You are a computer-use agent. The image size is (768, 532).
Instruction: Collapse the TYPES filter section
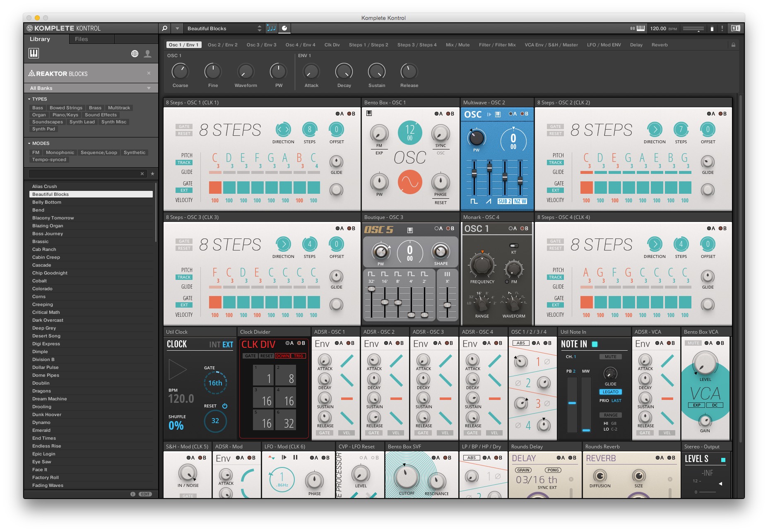tap(29, 99)
